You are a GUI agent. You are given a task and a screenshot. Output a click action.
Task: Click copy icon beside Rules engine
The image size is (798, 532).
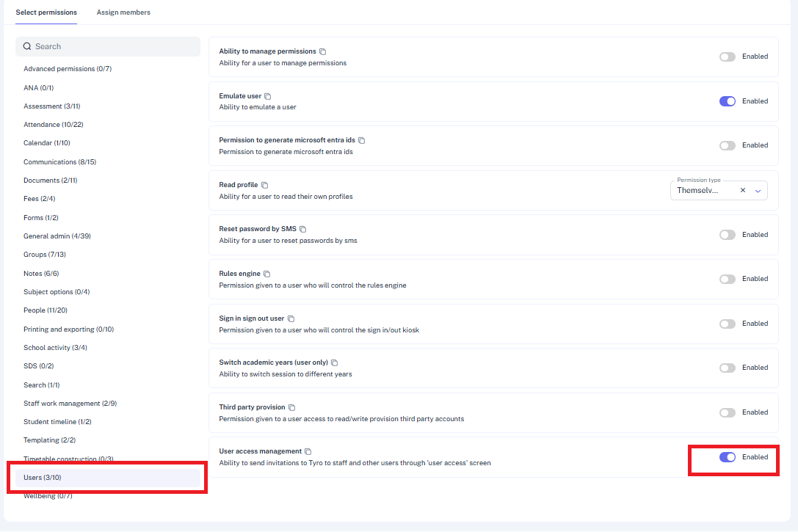267,274
